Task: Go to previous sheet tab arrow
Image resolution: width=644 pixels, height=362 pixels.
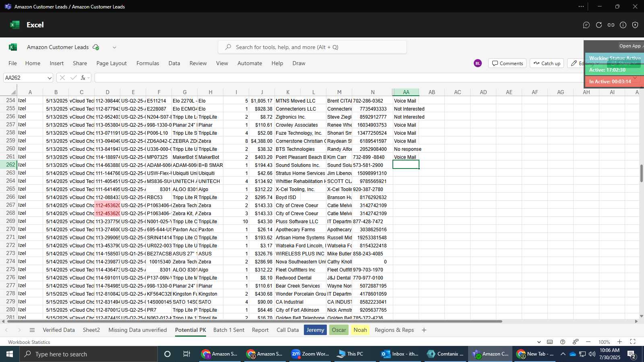Action: (6, 330)
